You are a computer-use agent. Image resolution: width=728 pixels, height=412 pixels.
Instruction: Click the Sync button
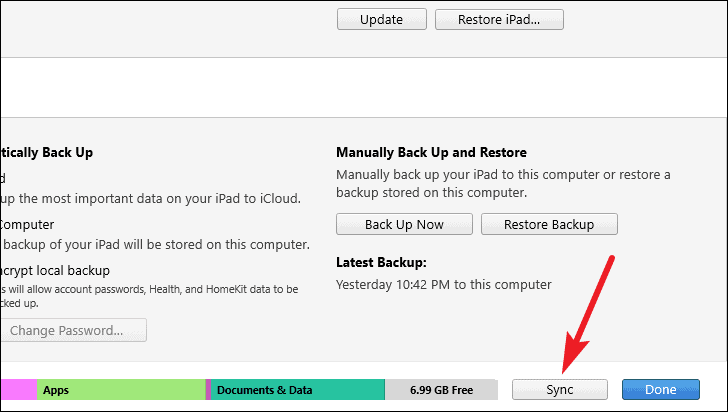pyautogui.click(x=559, y=390)
